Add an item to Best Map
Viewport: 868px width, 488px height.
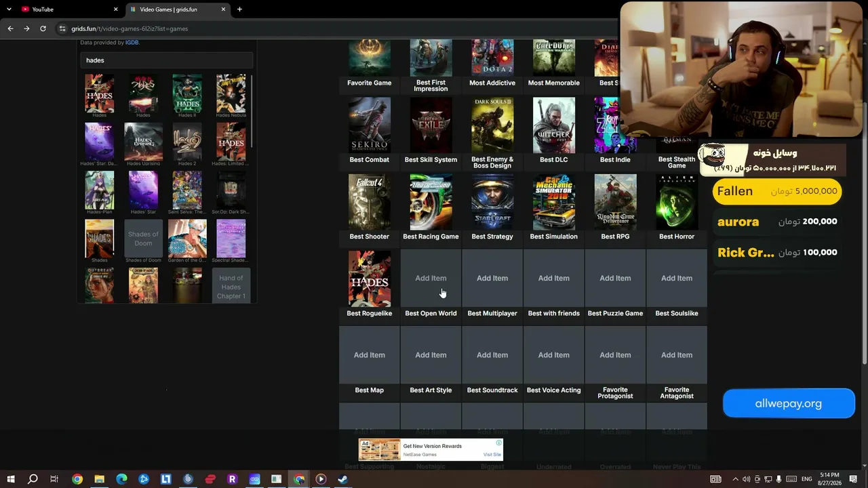[x=370, y=355]
